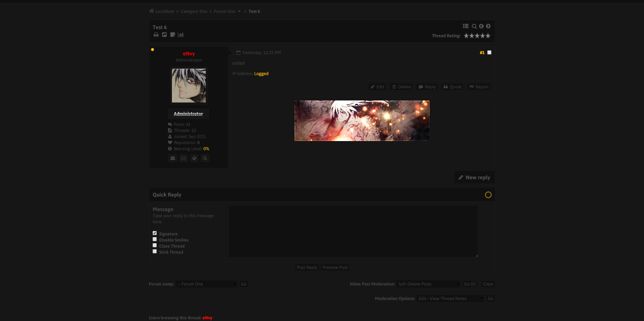Click the list view icon in thread header

click(466, 26)
